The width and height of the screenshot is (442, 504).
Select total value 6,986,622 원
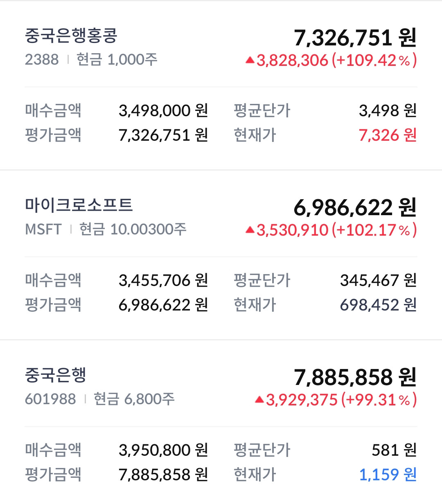[355, 207]
